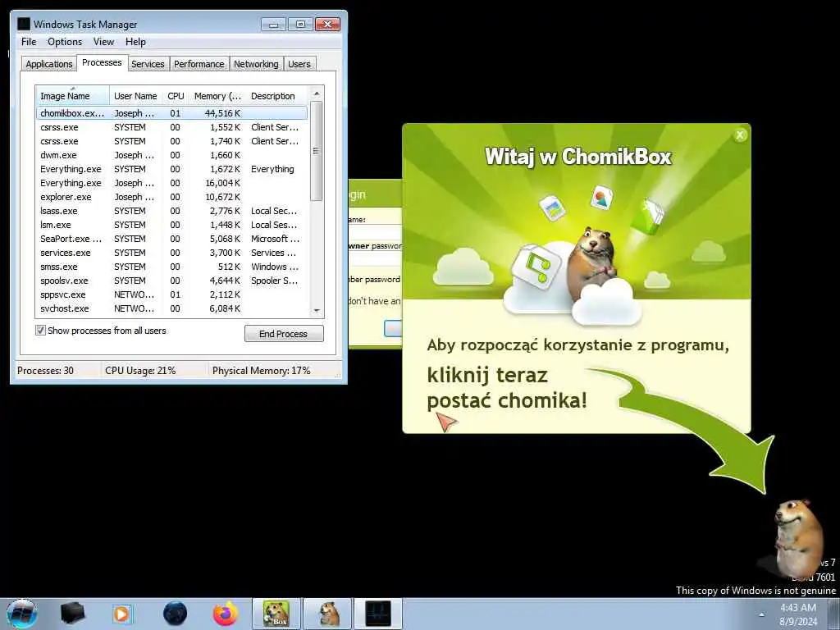Image resolution: width=840 pixels, height=630 pixels.
Task: Click the process list scroll down arrow
Action: (317, 310)
